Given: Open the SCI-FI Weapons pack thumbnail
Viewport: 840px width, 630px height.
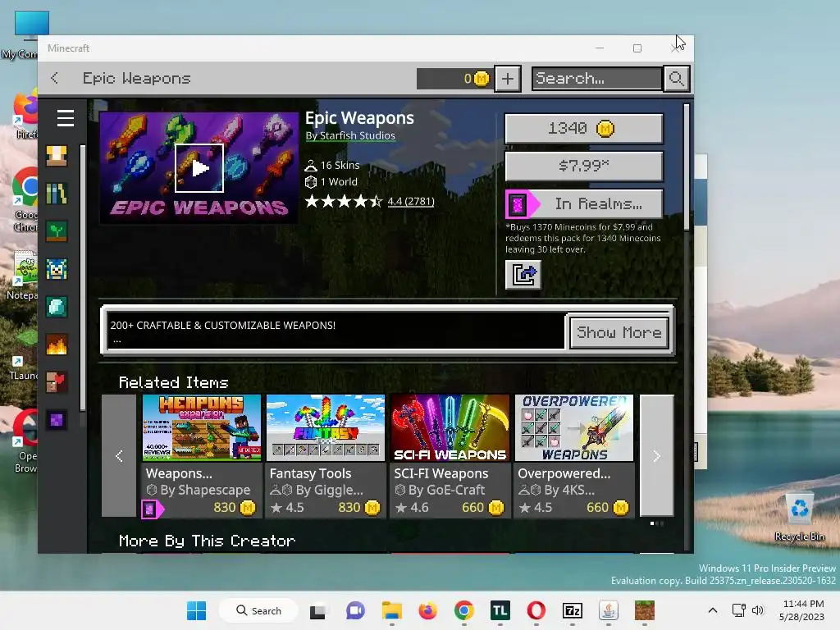Looking at the screenshot, I should [x=450, y=428].
